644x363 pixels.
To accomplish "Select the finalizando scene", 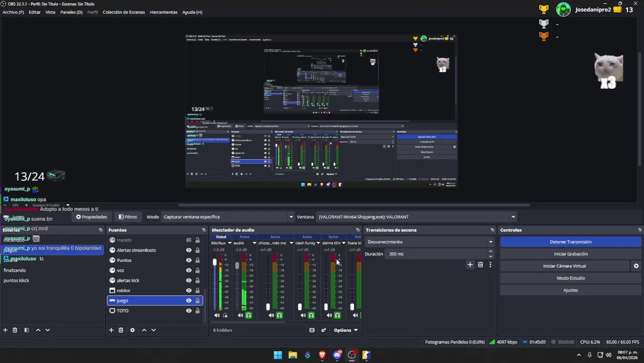I will pyautogui.click(x=15, y=270).
